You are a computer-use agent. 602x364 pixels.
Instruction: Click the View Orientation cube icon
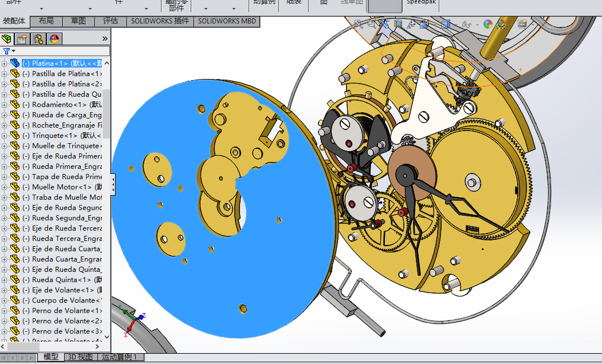(424, 24)
